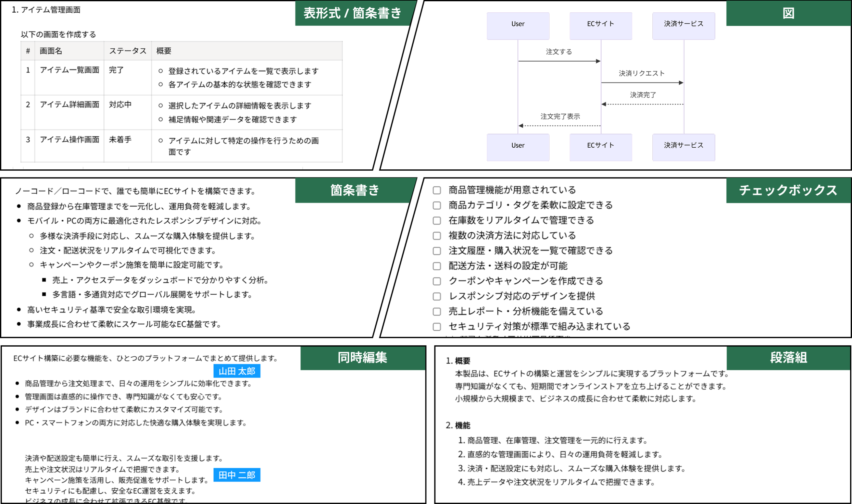Viewport: 852px width, 504px height.
Task: Click the ステータス column header in table
Action: tap(127, 51)
